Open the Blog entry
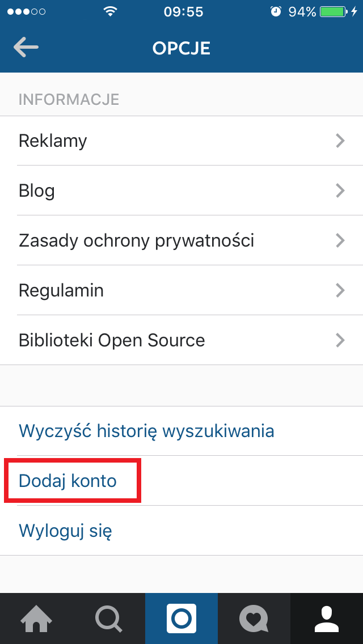This screenshot has height=644, width=363. pyautogui.click(x=181, y=190)
